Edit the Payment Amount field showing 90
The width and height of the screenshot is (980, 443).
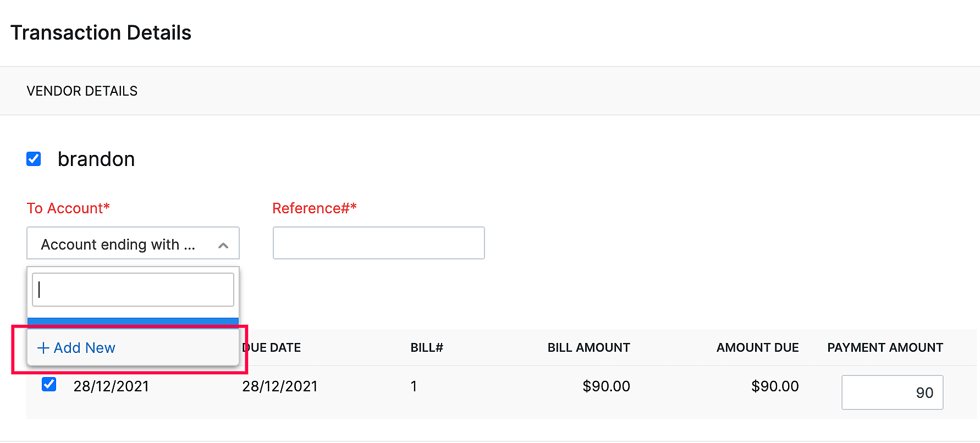(x=891, y=392)
